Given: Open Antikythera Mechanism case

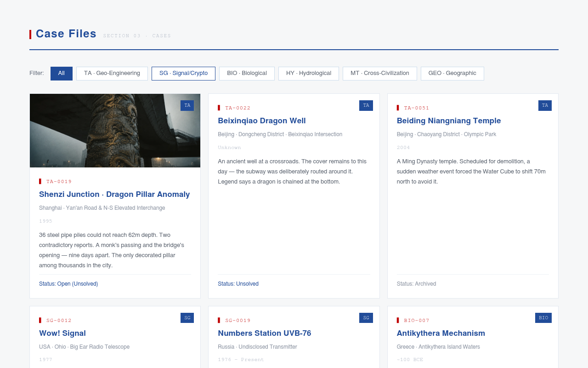Looking at the screenshot, I should [441, 333].
